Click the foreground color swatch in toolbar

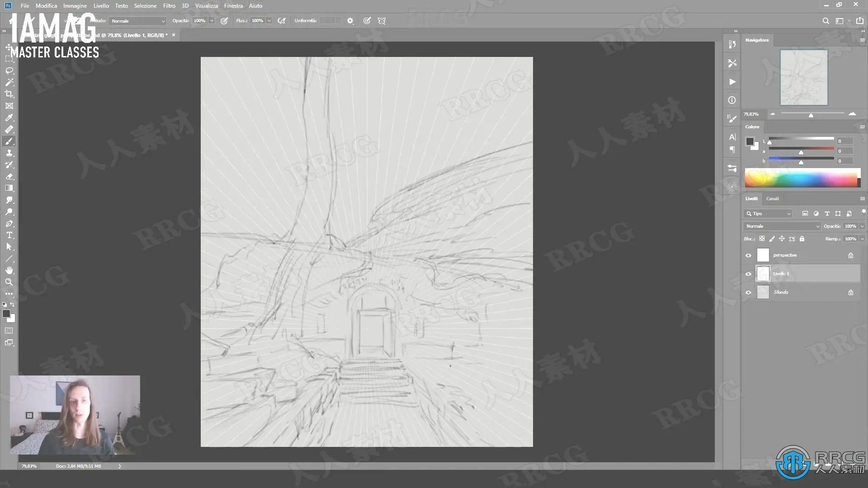[6, 314]
